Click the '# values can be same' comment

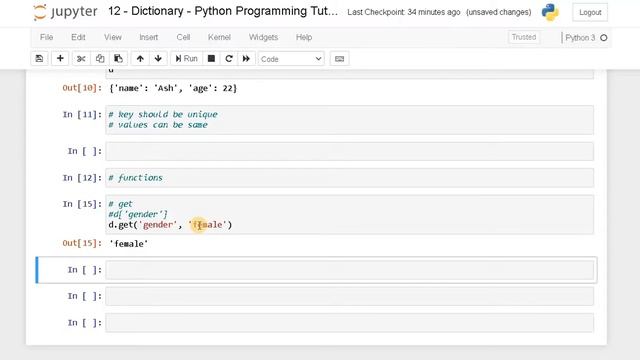[158, 125]
